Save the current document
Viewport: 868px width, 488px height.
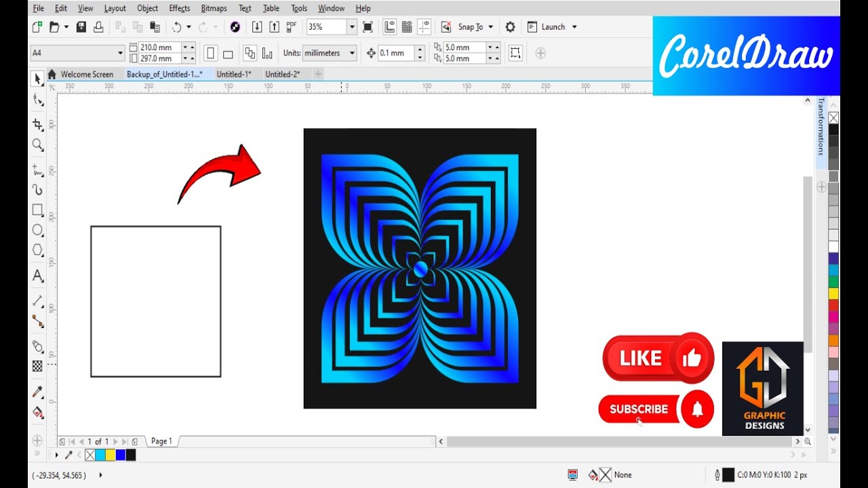[81, 27]
